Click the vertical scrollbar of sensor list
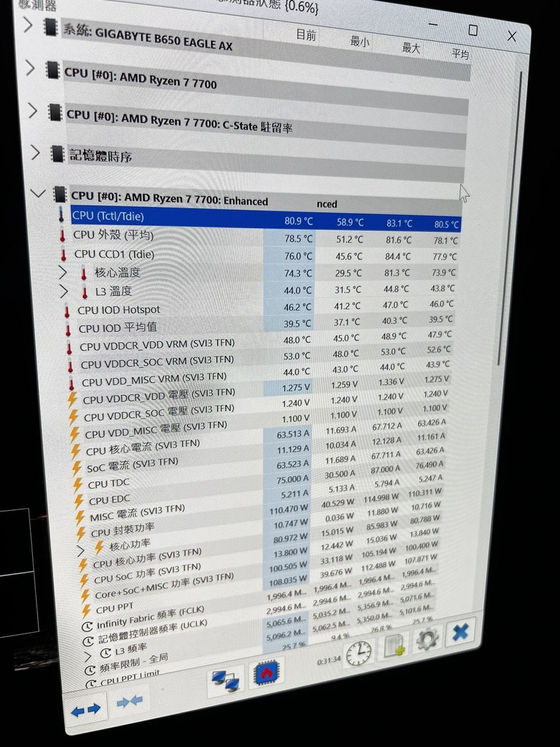This screenshot has width=560, height=747. click(x=509, y=218)
